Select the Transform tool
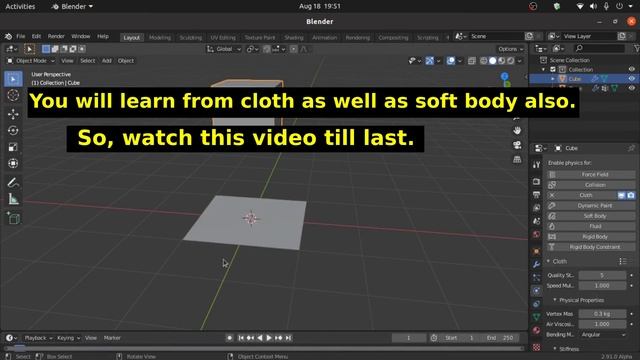Viewport: 640px width, 360px height. (x=13, y=163)
